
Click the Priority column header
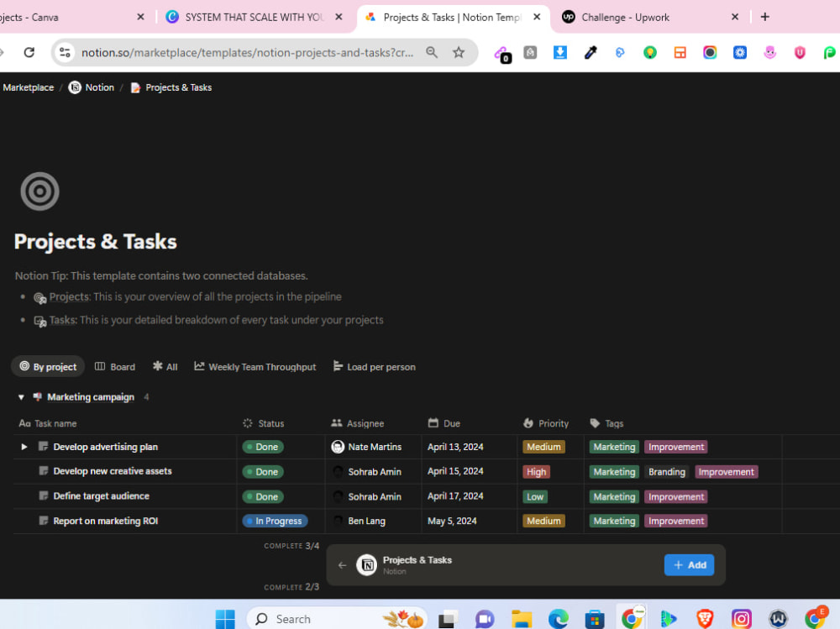click(546, 423)
